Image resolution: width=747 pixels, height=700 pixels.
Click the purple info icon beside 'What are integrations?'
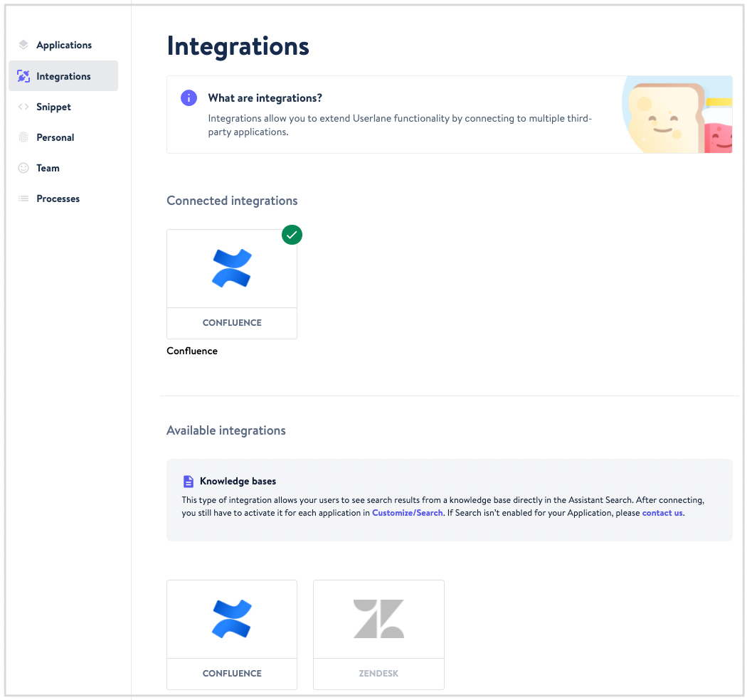click(x=189, y=97)
